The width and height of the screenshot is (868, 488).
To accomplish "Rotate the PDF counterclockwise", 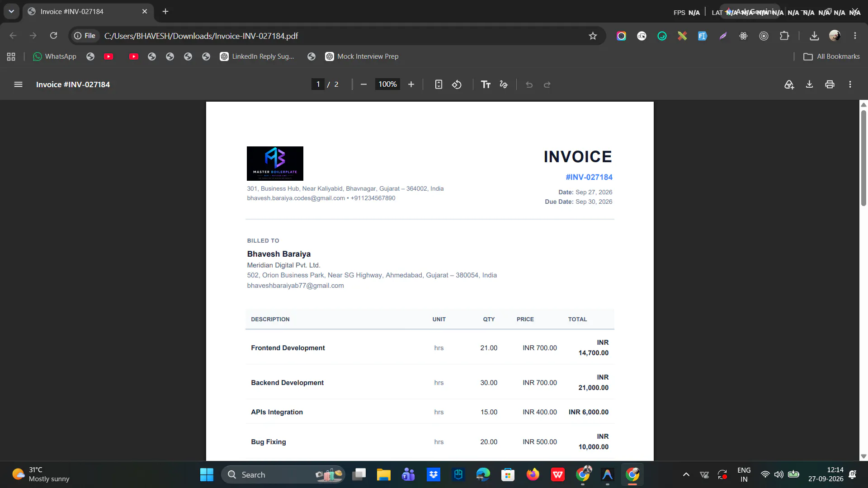I will [x=457, y=84].
